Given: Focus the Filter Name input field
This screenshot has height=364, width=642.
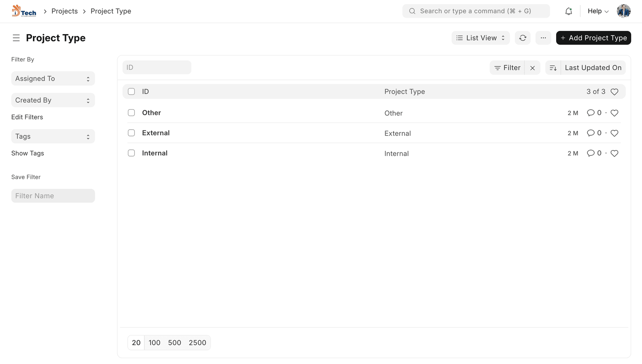Looking at the screenshot, I should pyautogui.click(x=53, y=196).
